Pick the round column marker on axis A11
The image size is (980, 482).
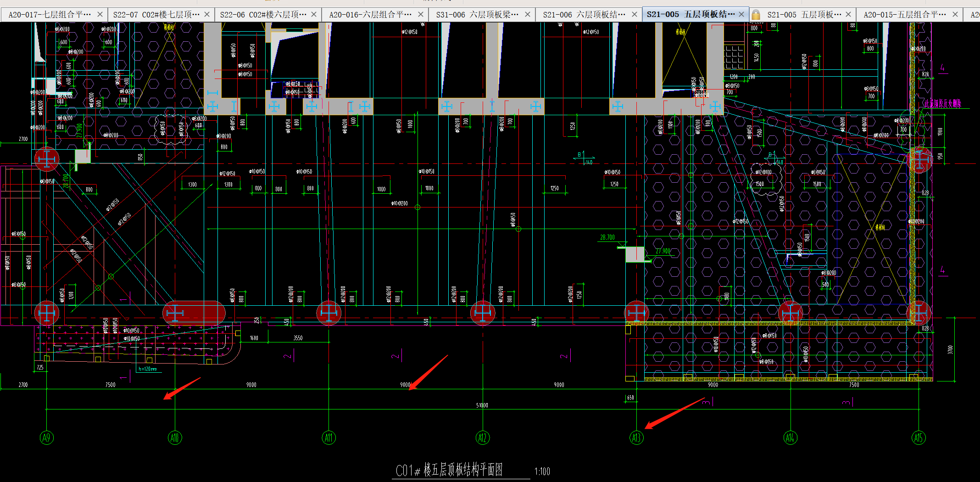(x=329, y=313)
